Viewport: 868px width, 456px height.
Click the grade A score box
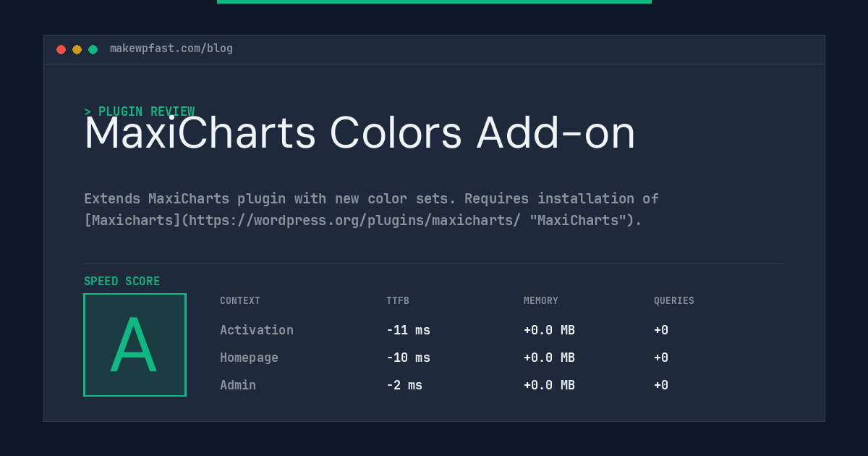[x=135, y=345]
